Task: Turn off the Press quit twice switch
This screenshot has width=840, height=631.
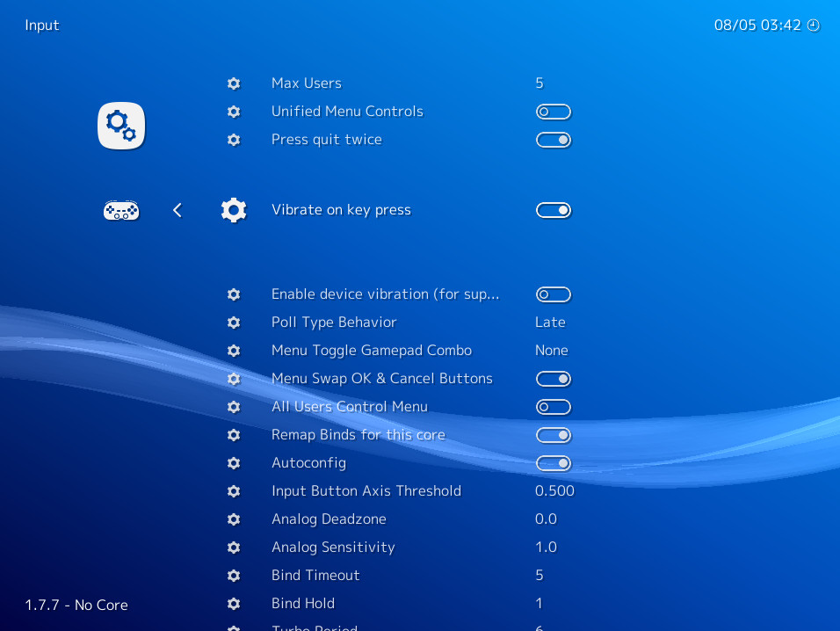Action: coord(554,140)
